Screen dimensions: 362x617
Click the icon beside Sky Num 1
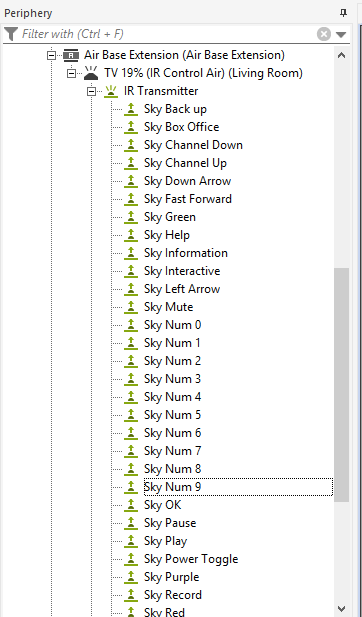pos(131,343)
